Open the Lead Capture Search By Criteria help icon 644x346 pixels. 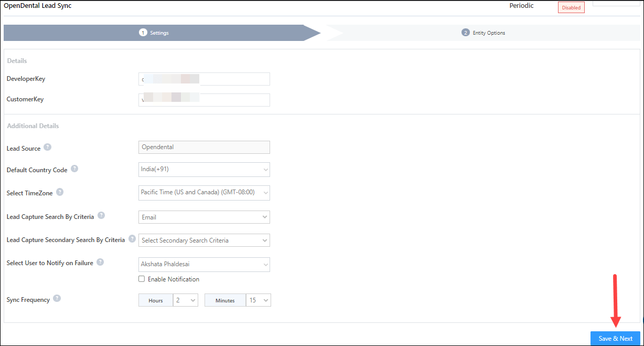(x=101, y=215)
